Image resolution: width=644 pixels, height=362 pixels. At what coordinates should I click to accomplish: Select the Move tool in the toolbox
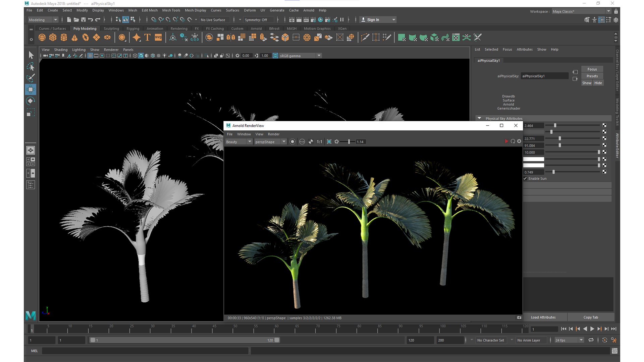pos(31,89)
